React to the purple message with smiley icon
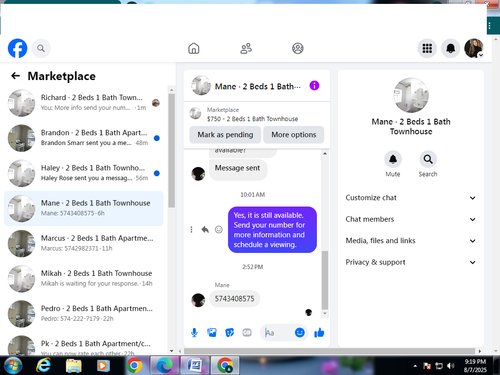 [x=219, y=229]
